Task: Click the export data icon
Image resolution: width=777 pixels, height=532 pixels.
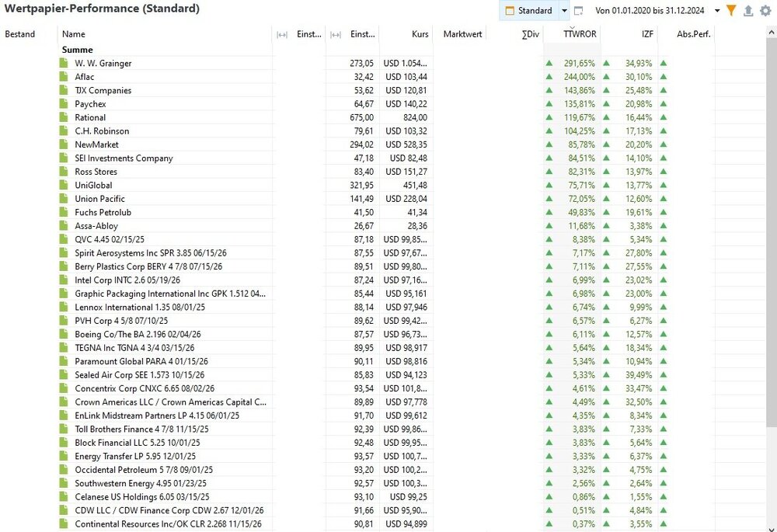Action: point(748,10)
